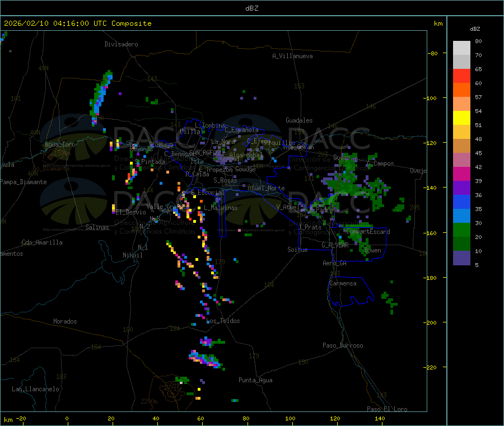Click the Pampa_Diamante map label
This screenshot has width=504, height=426.
(24, 182)
